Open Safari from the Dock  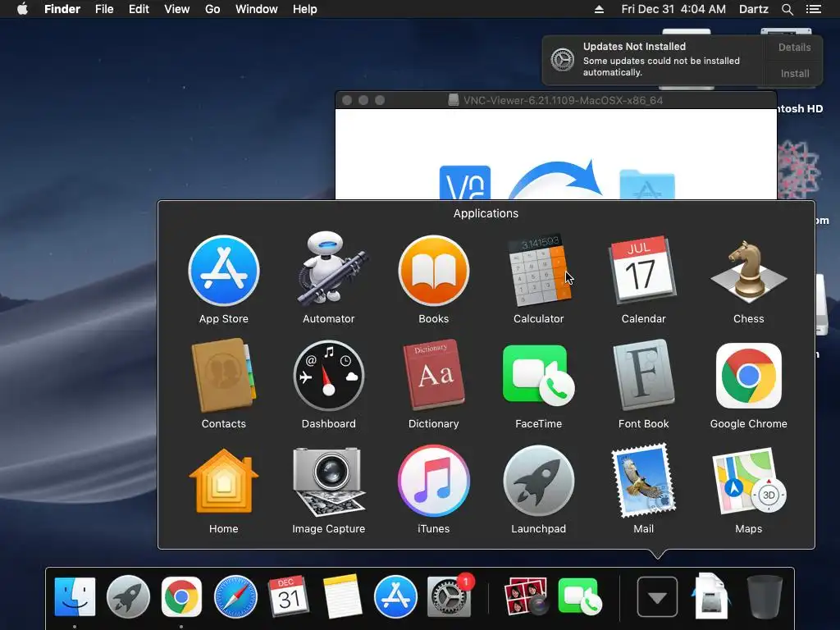[235, 596]
